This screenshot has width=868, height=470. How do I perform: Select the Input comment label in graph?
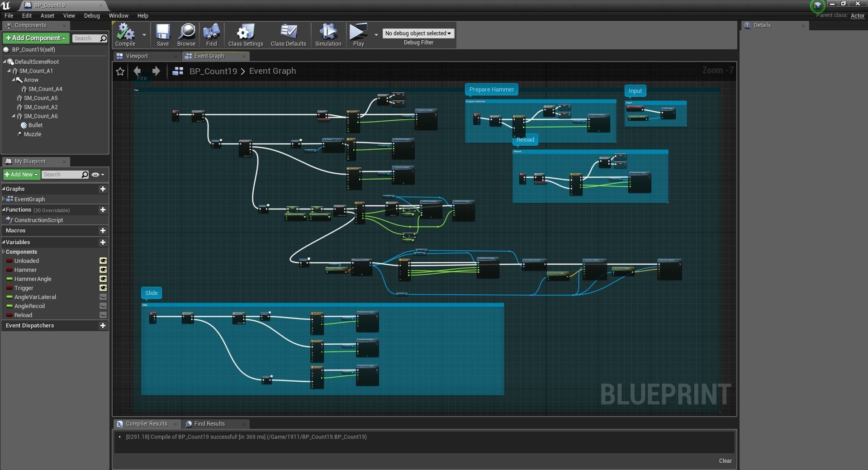[635, 91]
